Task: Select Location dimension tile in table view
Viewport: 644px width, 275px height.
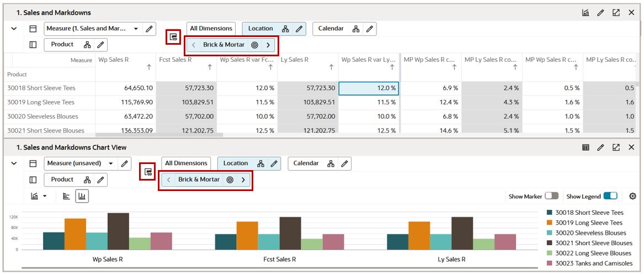Action: pyautogui.click(x=260, y=28)
